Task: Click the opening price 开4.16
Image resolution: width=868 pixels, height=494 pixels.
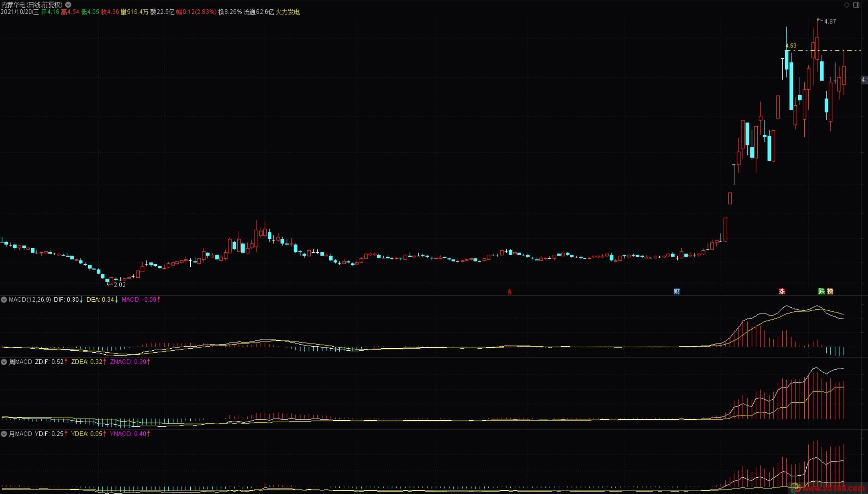Action: pyautogui.click(x=50, y=12)
